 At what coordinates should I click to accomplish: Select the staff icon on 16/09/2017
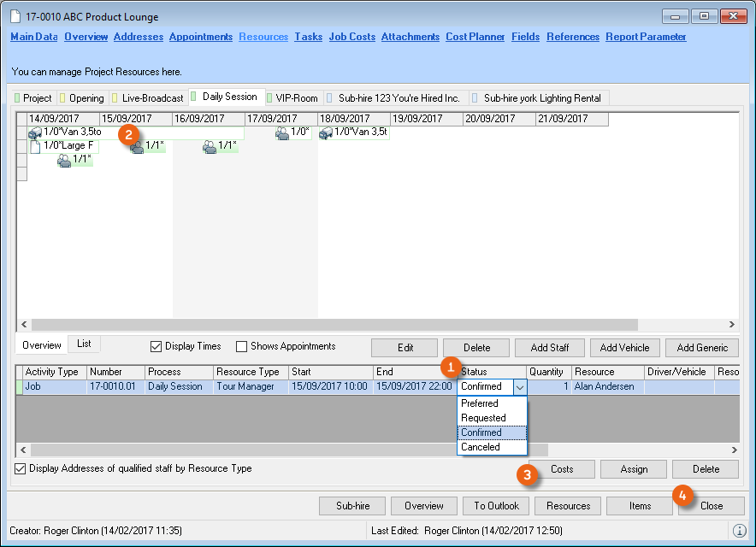[x=210, y=146]
